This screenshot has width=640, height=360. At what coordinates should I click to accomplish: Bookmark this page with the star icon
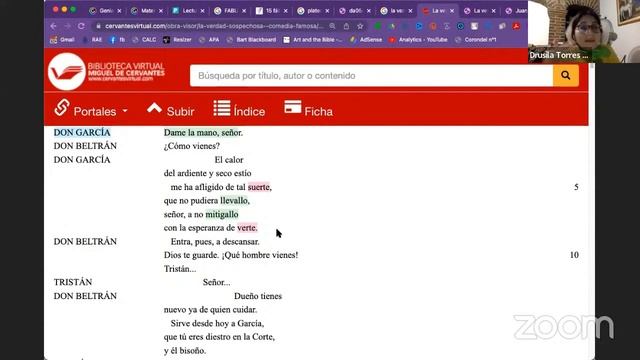tap(360, 26)
